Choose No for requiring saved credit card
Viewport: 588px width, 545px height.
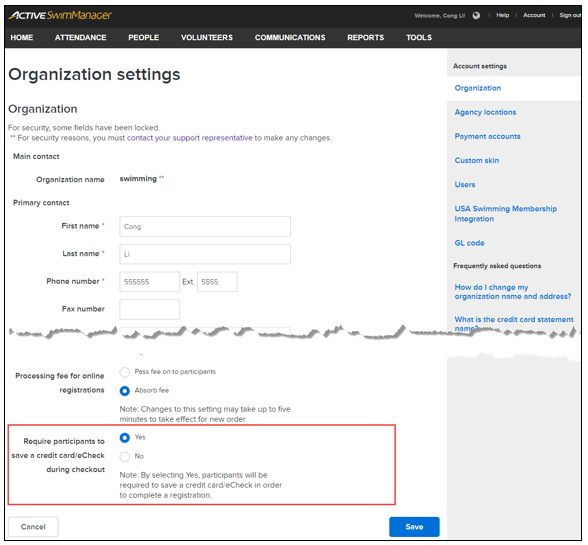coord(124,456)
